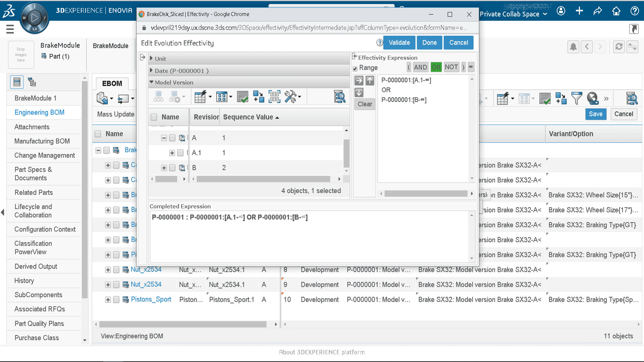Click the search-in-table icon in Model Version panel
The width and height of the screenshot is (644, 362).
coord(339,97)
